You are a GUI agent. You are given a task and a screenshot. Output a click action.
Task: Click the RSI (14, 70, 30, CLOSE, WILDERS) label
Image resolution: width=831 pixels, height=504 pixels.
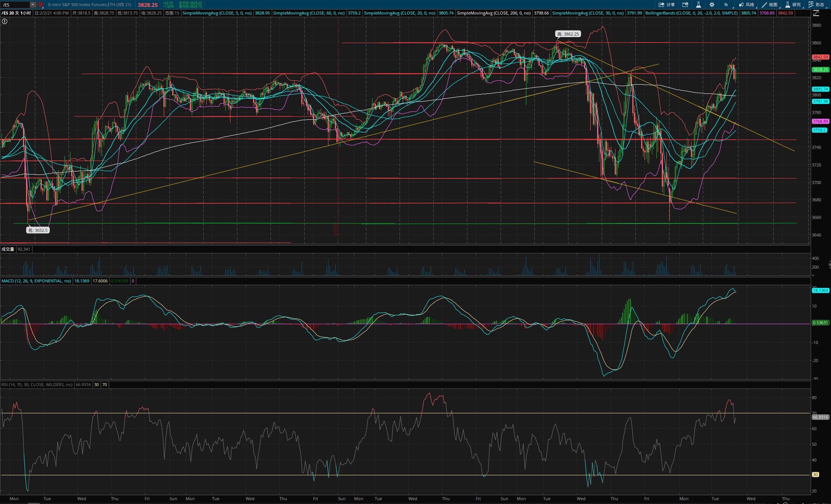click(x=37, y=385)
